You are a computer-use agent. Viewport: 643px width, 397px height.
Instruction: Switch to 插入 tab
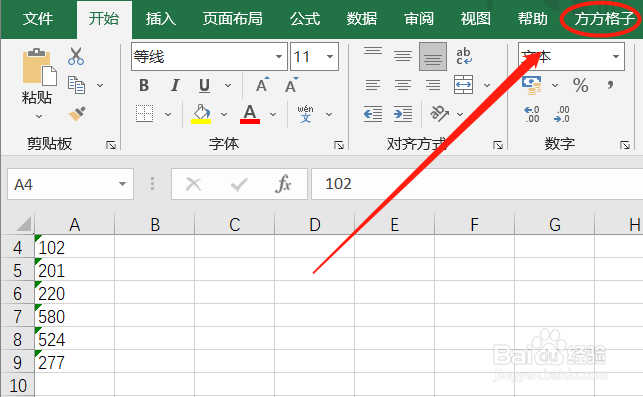[160, 19]
